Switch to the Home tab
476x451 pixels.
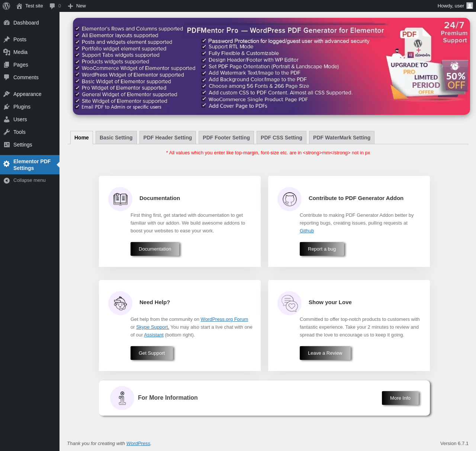(81, 138)
